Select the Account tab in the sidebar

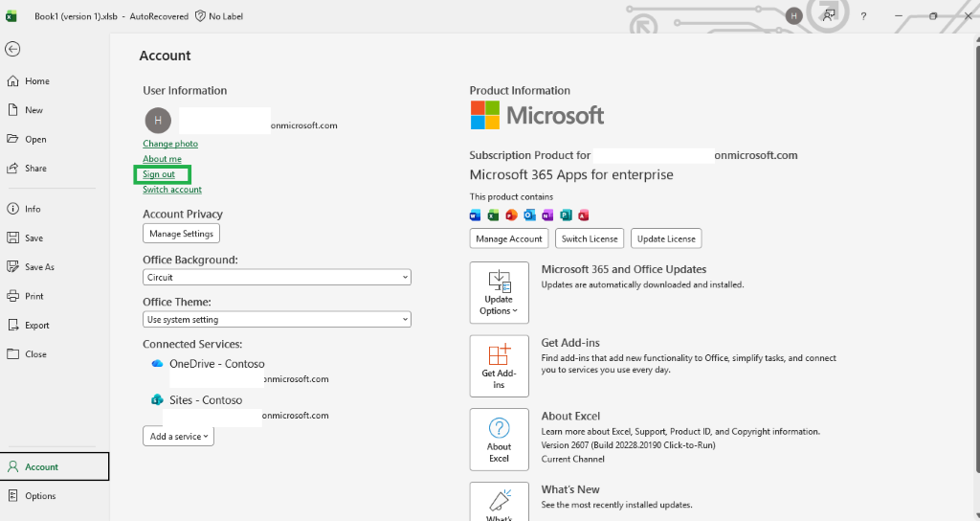pyautogui.click(x=55, y=466)
